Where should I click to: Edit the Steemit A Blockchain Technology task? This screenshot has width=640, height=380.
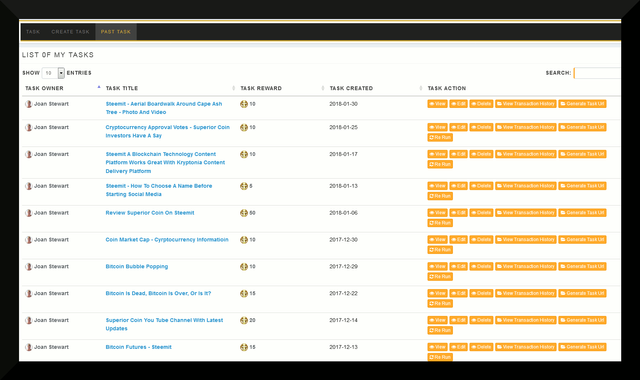(458, 154)
